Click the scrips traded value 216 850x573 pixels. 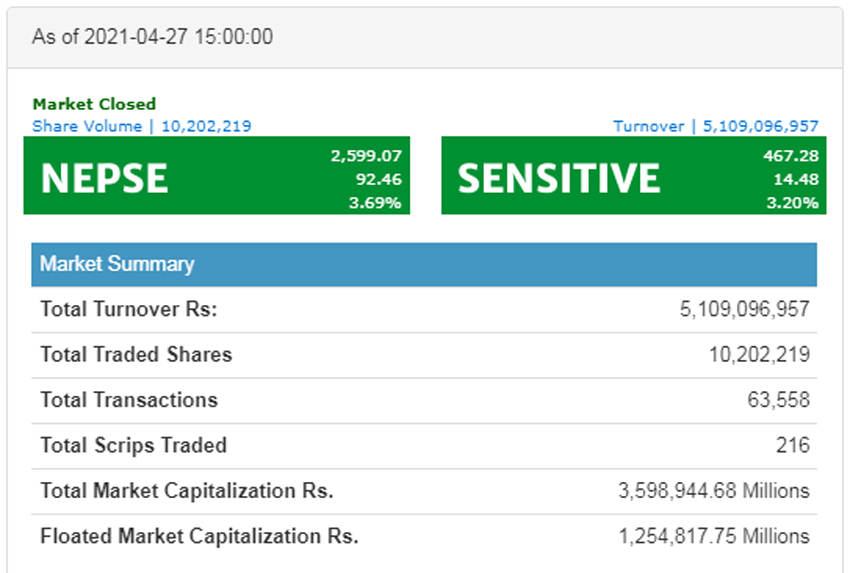pos(792,446)
